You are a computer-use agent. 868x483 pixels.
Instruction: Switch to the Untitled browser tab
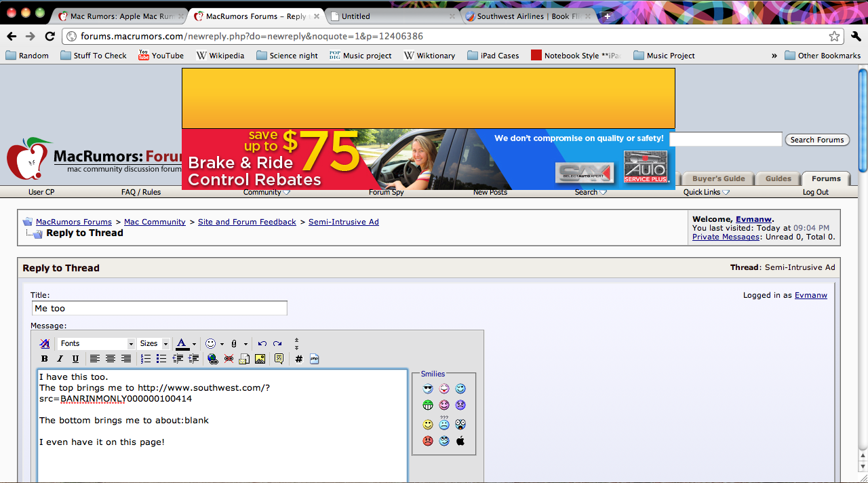pyautogui.click(x=392, y=16)
